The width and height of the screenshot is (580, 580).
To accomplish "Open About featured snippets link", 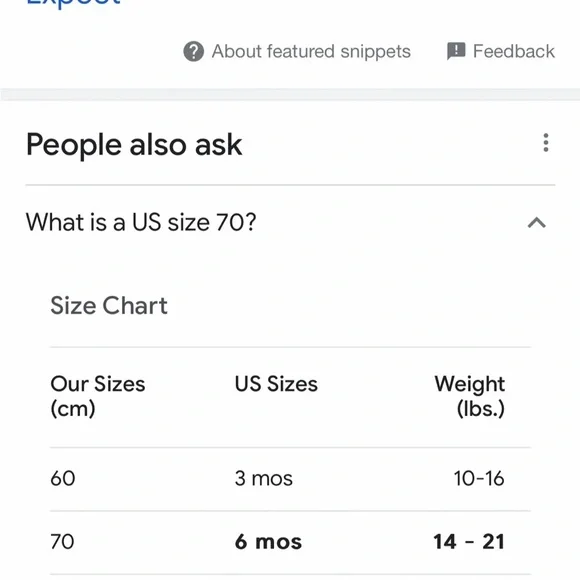I will [x=311, y=51].
